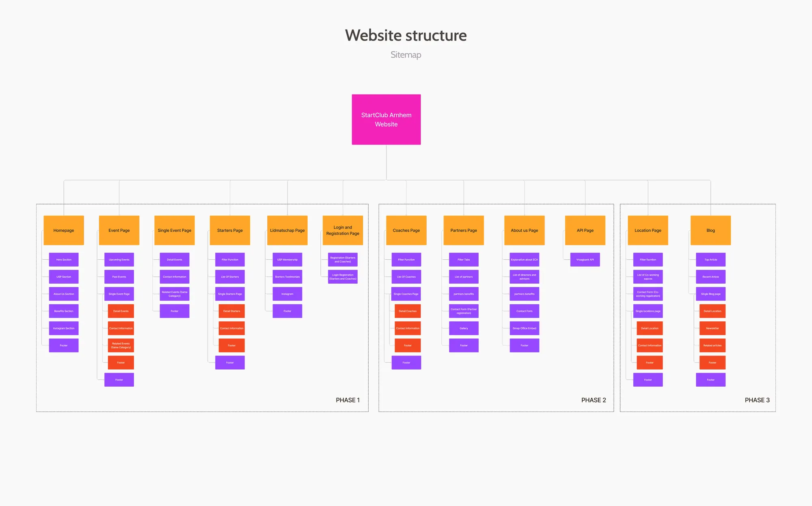Select the red Detail Starters box
812x506 pixels.
(231, 311)
